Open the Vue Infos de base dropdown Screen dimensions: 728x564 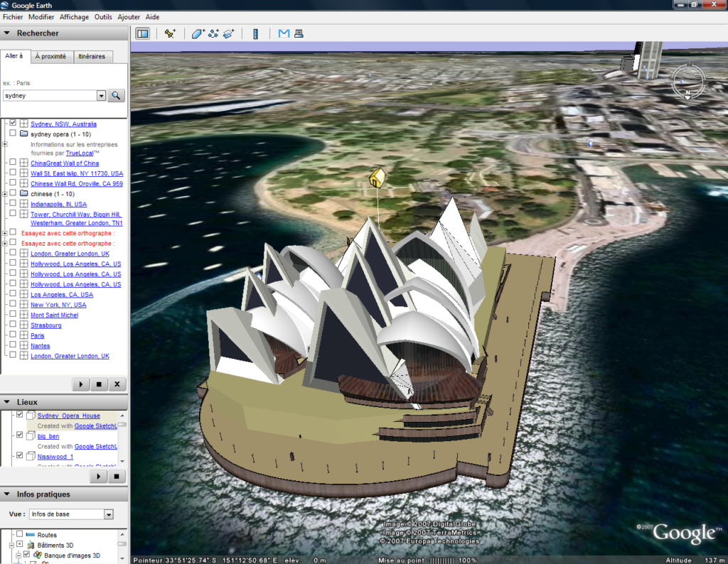[109, 514]
